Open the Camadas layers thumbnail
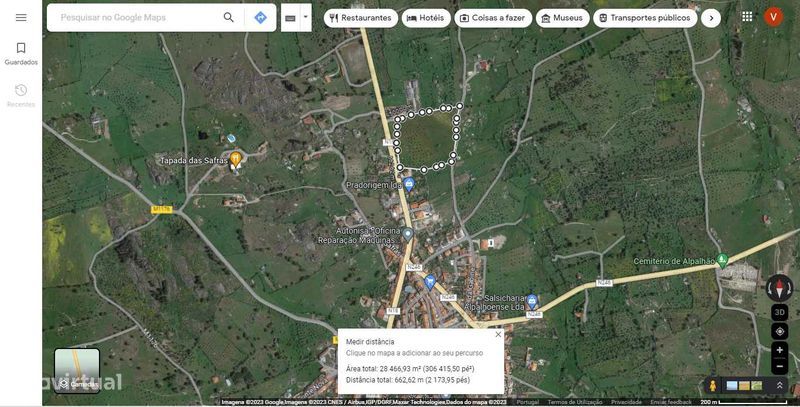 pyautogui.click(x=77, y=371)
